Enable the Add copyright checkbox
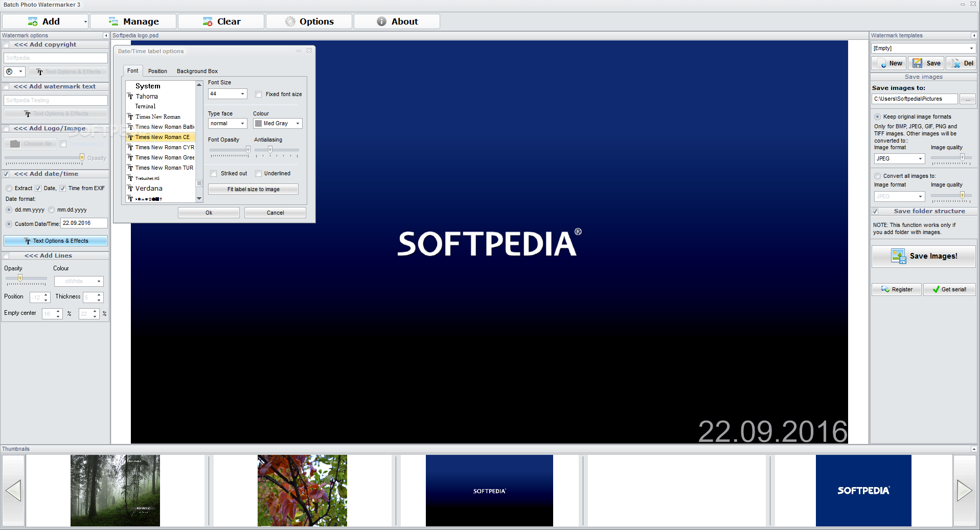980x530 pixels. [x=6, y=45]
